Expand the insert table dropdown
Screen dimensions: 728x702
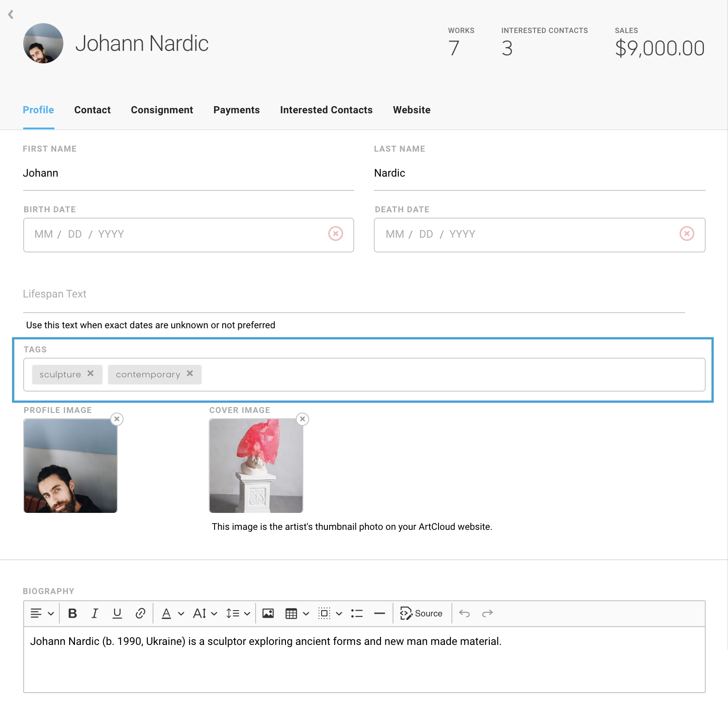click(x=306, y=614)
